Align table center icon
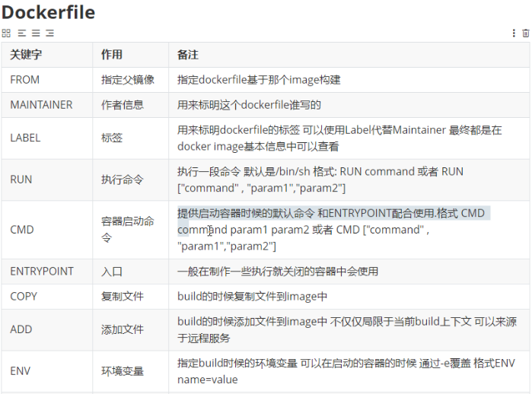The width and height of the screenshot is (532, 394). click(36, 33)
